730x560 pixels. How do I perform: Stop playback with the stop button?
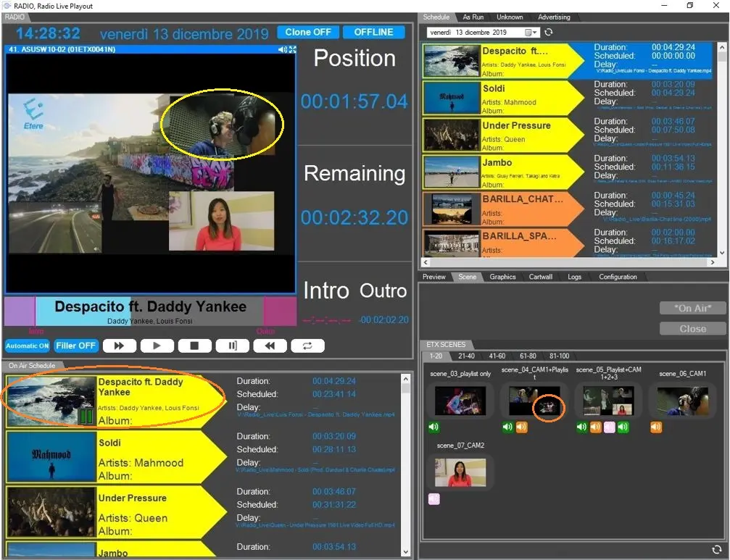pyautogui.click(x=194, y=346)
